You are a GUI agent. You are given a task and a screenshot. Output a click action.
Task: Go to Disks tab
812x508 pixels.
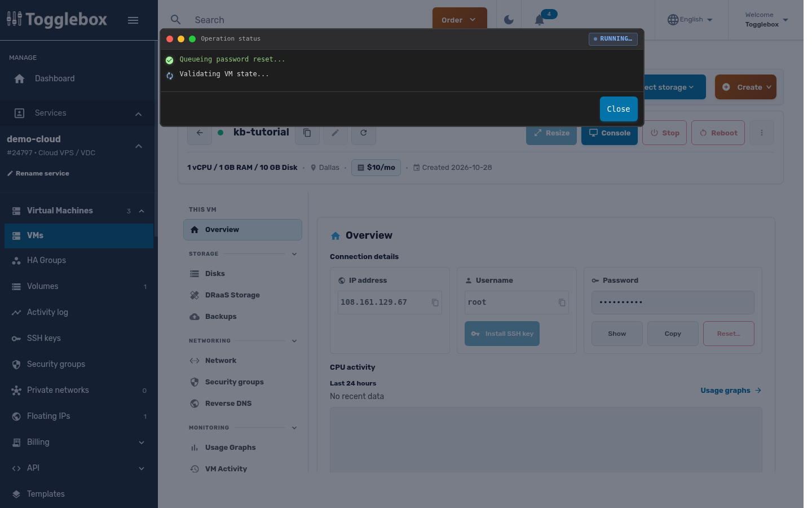point(242,274)
